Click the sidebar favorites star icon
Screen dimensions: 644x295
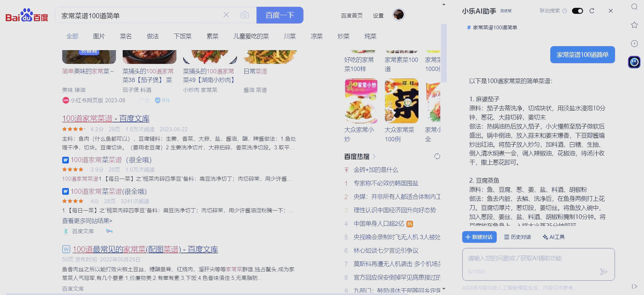pos(634,25)
